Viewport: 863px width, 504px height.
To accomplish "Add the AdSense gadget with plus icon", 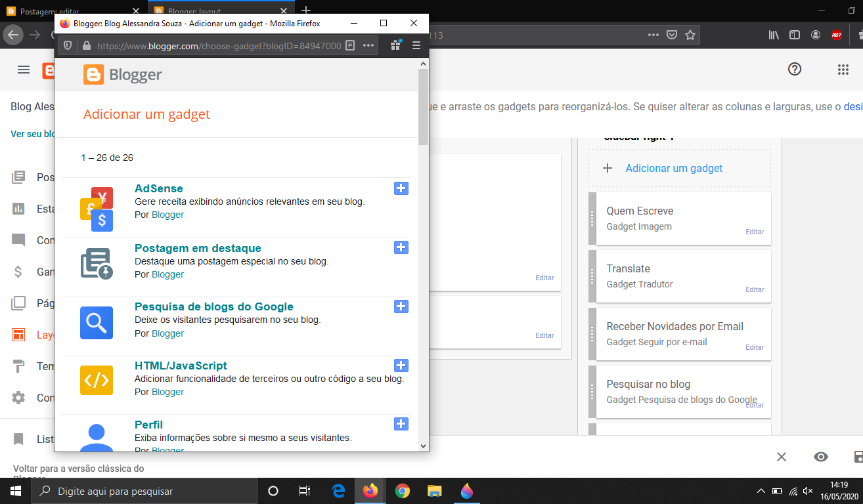I will pos(401,188).
